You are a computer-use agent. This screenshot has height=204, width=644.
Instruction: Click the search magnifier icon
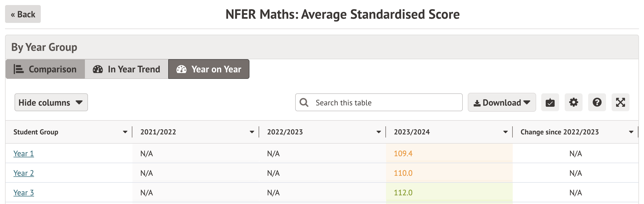pos(304,103)
